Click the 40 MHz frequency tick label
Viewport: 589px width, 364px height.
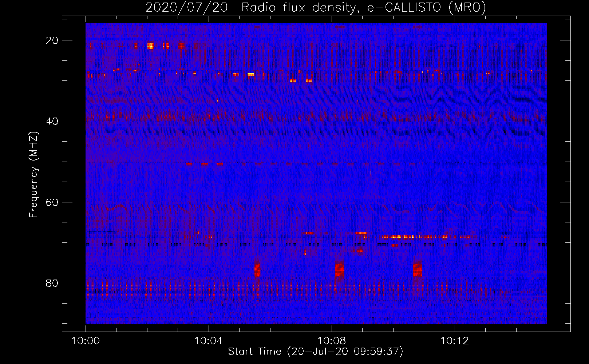52,121
